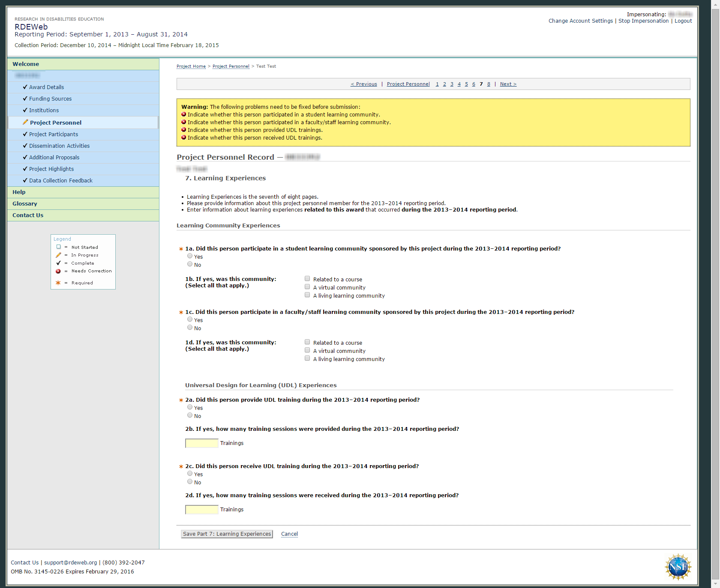
Task: Click the Next page link
Action: tap(508, 84)
